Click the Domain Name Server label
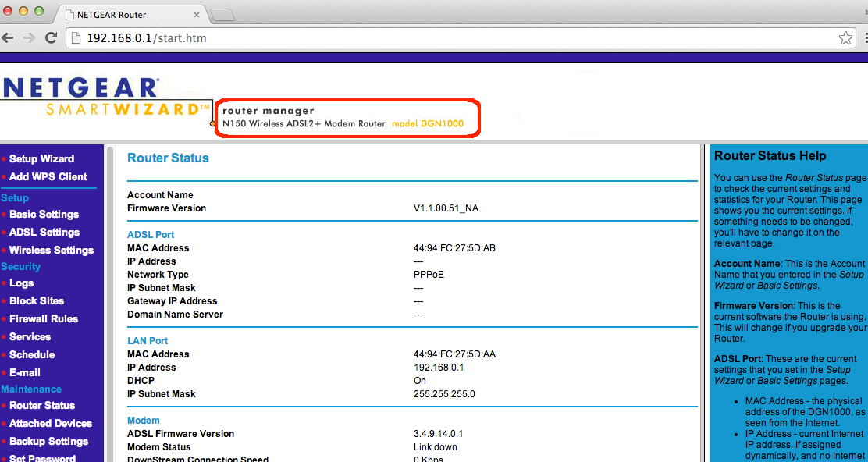This screenshot has width=868, height=462. click(175, 315)
